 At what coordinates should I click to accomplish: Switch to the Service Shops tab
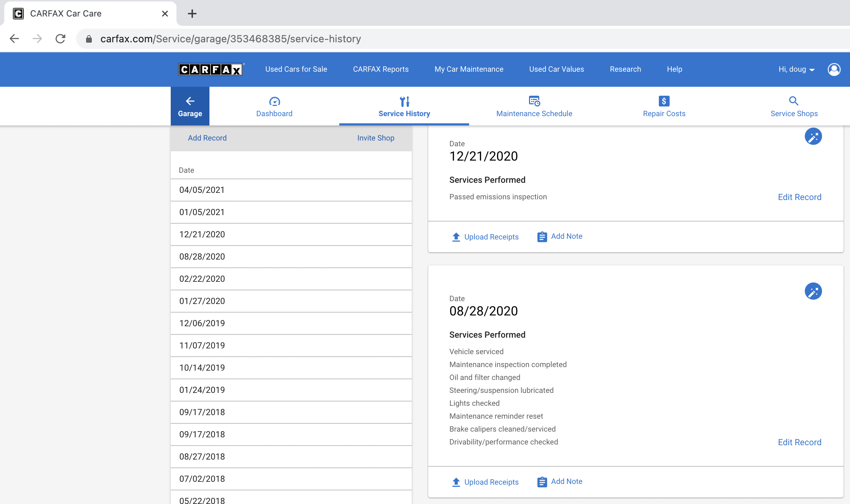[794, 106]
